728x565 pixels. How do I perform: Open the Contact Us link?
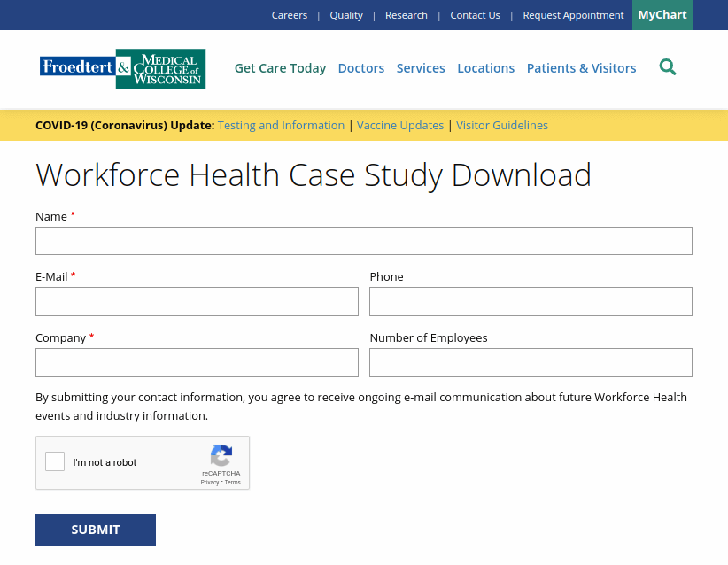pyautogui.click(x=475, y=15)
